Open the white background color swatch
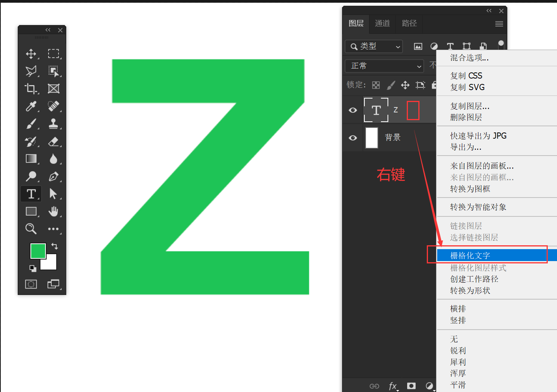Image resolution: width=557 pixels, height=392 pixels. (x=52, y=264)
